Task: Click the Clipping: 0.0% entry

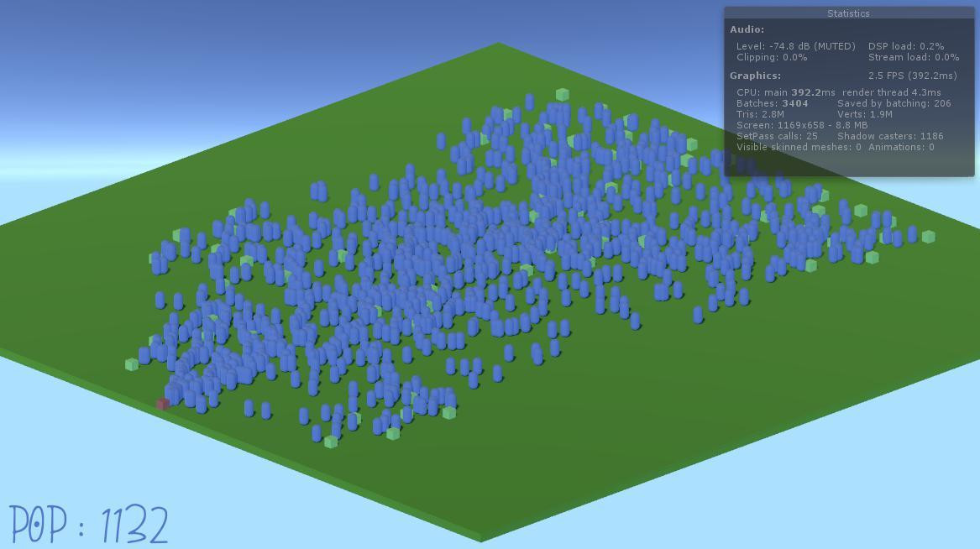Action: pos(772,57)
